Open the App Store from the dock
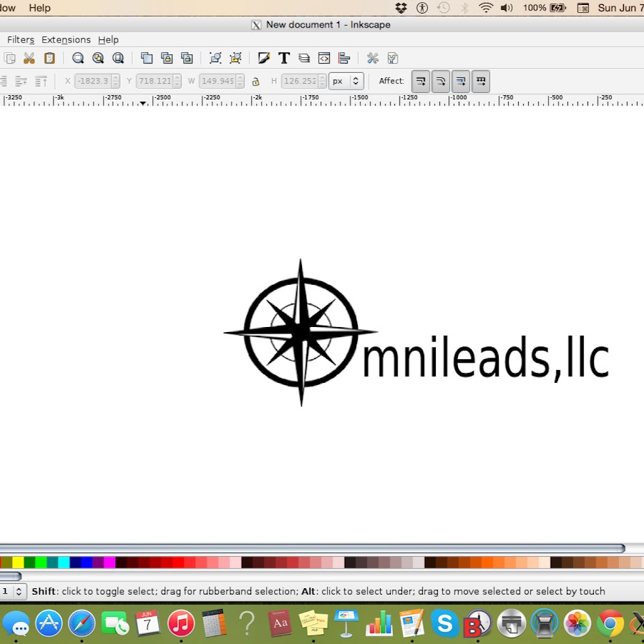Screen dimensions: 644x644 pyautogui.click(x=49, y=623)
